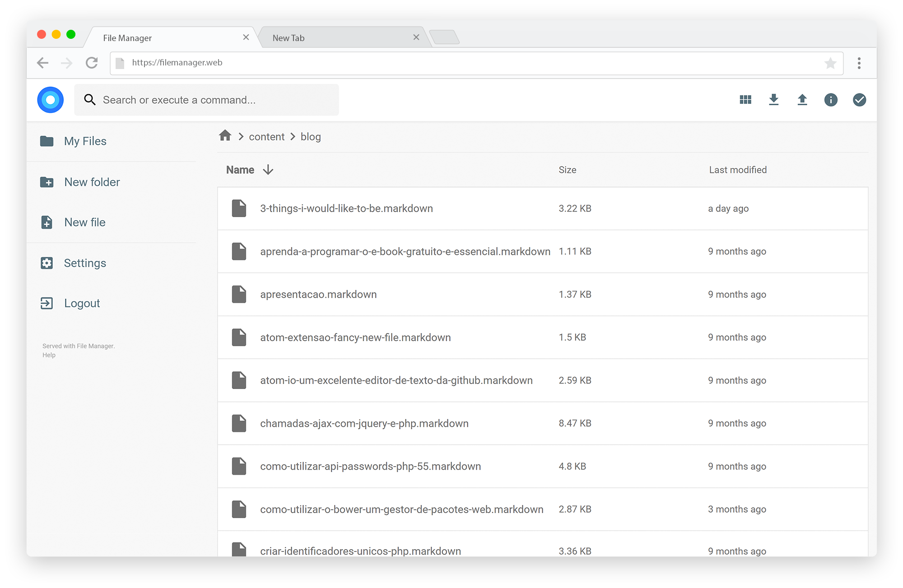Open My Files in sidebar
The width and height of the screenshot is (903, 588).
[x=85, y=141]
